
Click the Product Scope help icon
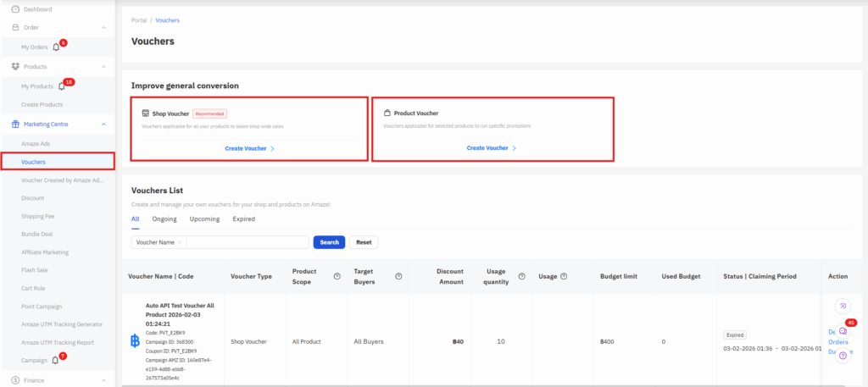(x=337, y=276)
